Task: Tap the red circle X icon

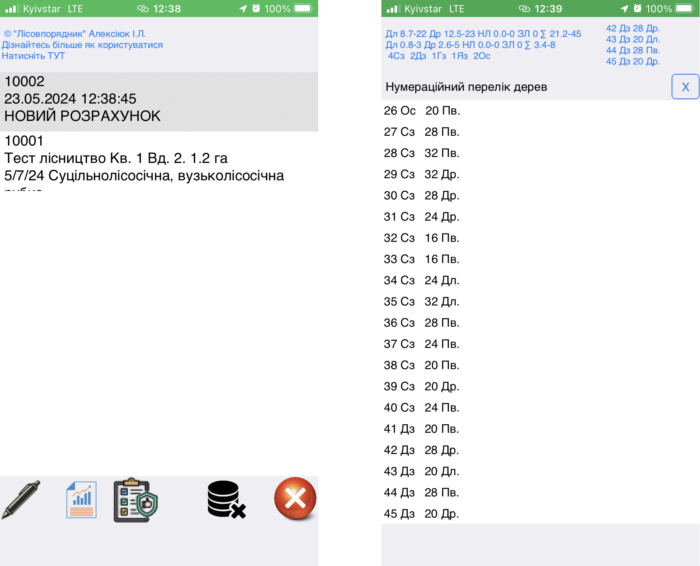Action: coord(295,498)
